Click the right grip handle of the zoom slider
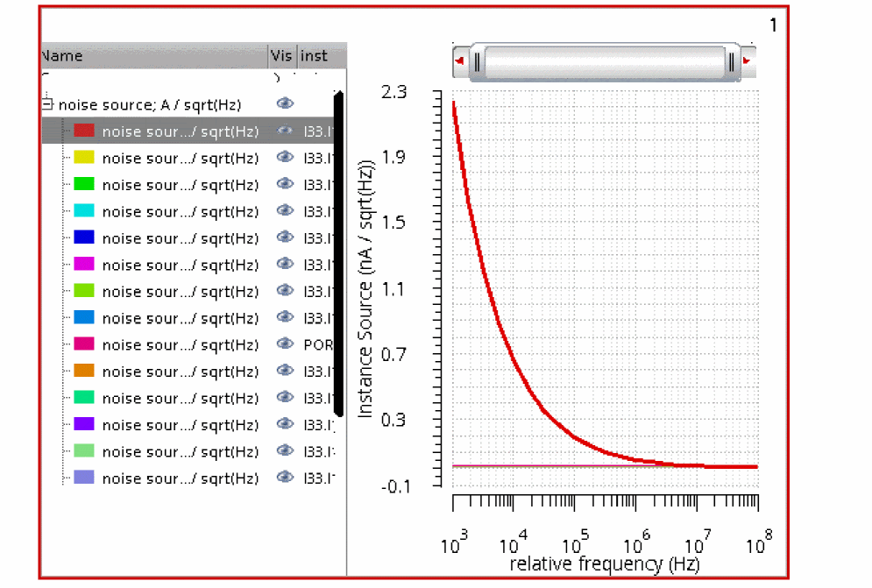The width and height of the screenshot is (872, 588). (731, 61)
